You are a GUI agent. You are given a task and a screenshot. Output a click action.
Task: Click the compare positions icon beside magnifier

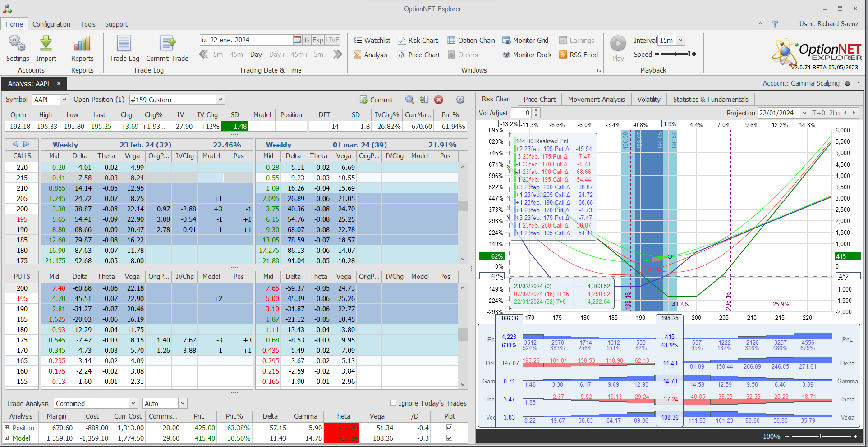(424, 100)
